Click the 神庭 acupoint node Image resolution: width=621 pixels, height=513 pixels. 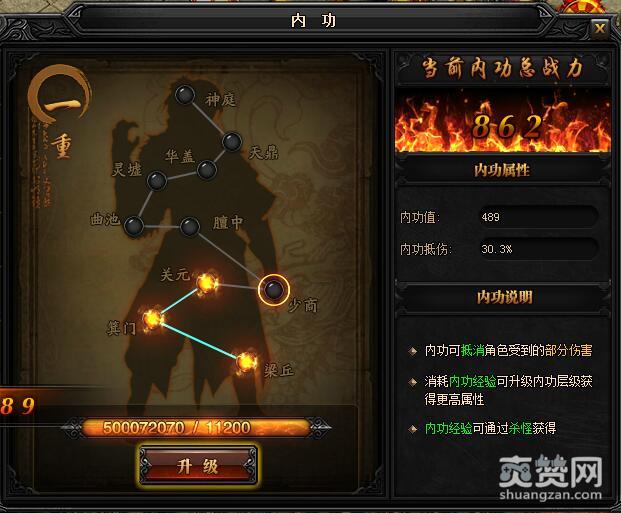point(185,95)
